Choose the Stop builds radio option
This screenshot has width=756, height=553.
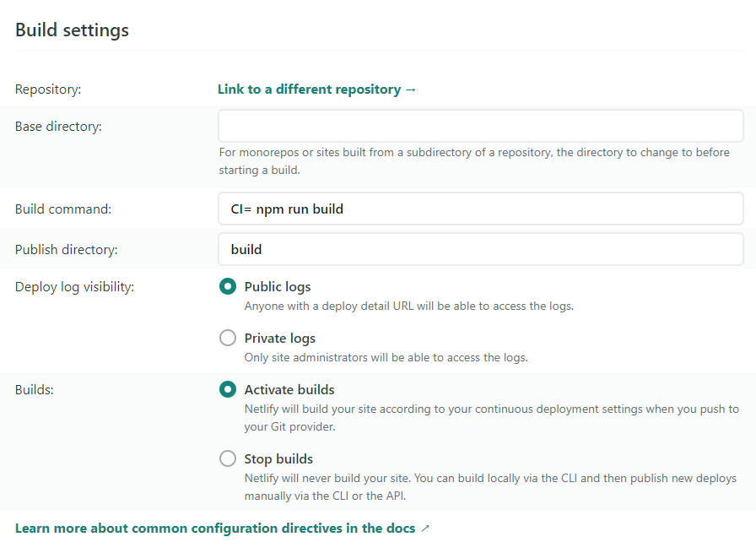point(228,459)
